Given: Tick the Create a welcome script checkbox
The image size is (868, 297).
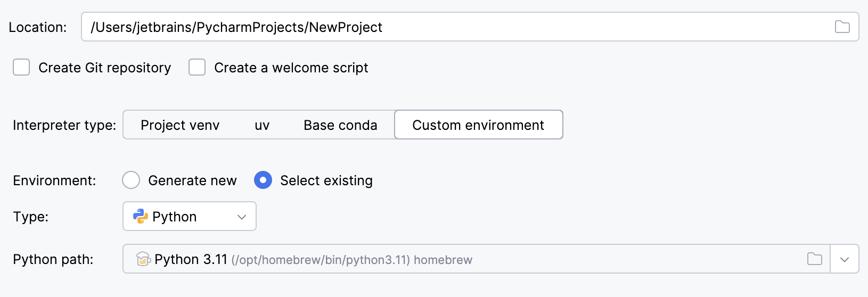Looking at the screenshot, I should pyautogui.click(x=197, y=68).
